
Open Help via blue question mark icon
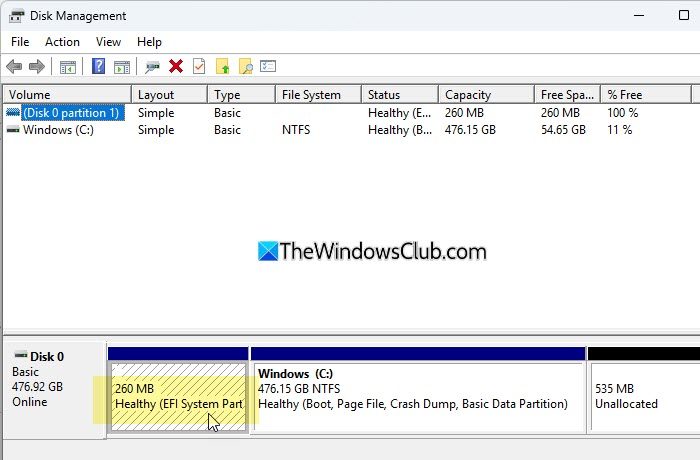(98, 66)
